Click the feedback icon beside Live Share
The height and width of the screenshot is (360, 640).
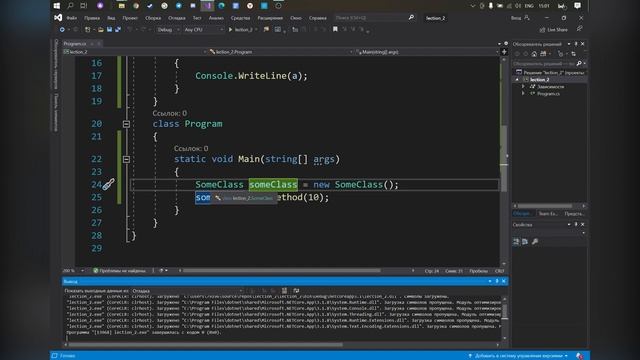[579, 29]
